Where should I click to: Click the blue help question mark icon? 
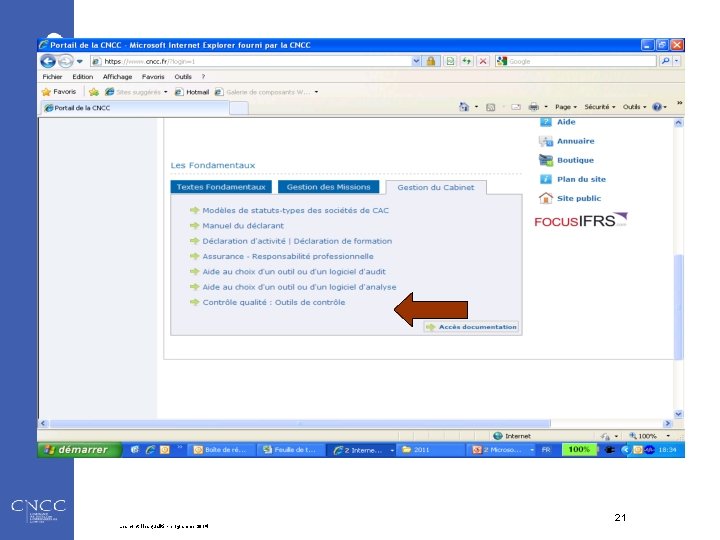pos(657,107)
